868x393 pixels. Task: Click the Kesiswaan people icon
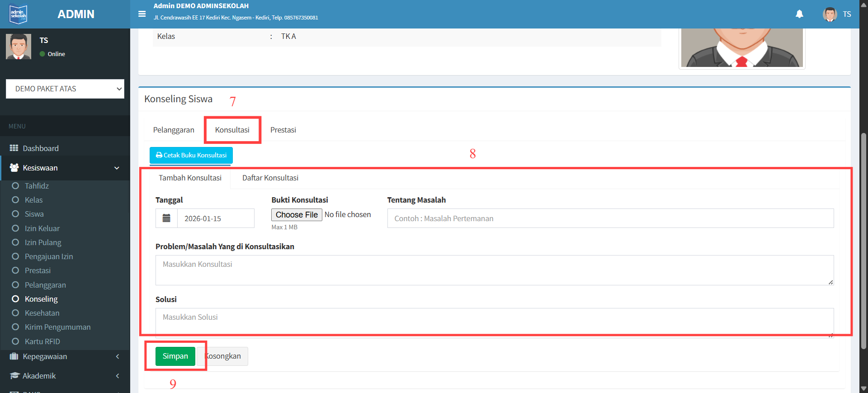pos(14,168)
